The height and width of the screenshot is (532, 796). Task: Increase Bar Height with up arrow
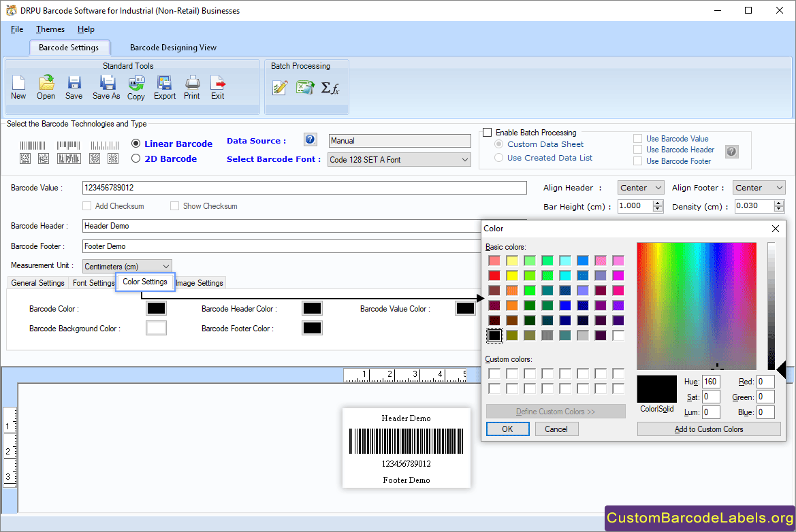pos(658,203)
